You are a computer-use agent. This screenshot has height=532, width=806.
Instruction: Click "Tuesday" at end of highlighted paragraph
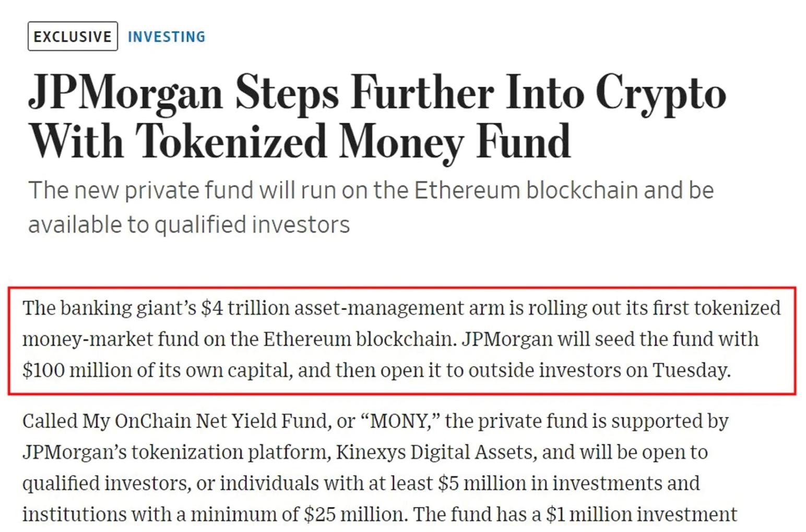[690, 370]
